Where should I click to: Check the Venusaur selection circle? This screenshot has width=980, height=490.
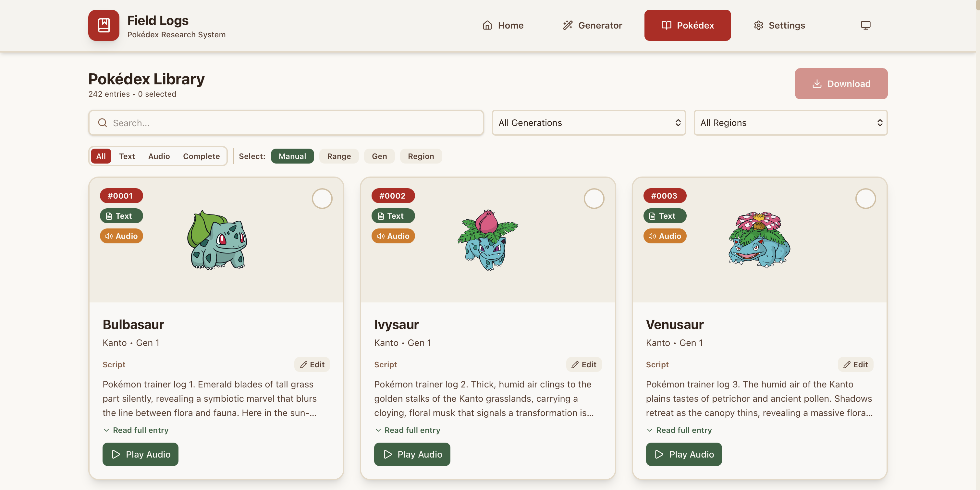click(865, 199)
